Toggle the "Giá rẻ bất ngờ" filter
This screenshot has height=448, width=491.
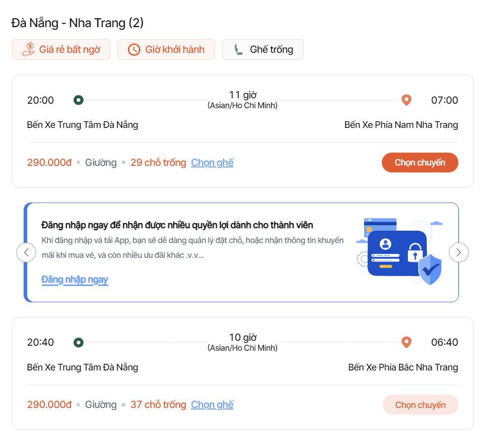click(x=61, y=49)
